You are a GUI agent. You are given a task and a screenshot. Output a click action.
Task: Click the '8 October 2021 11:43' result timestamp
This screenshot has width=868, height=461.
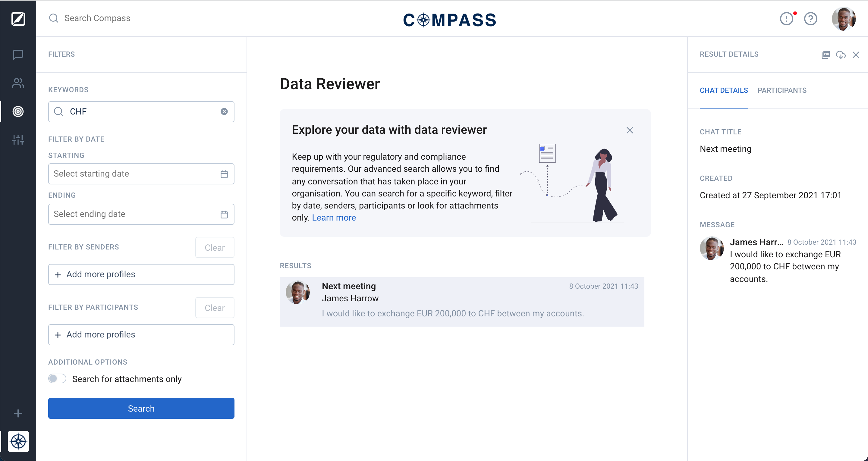click(603, 286)
